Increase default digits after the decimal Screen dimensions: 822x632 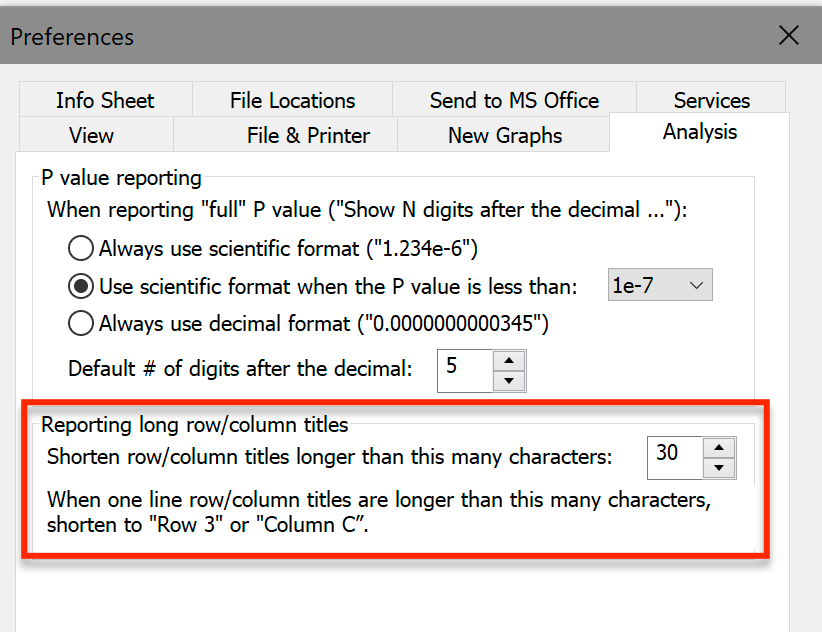510,360
